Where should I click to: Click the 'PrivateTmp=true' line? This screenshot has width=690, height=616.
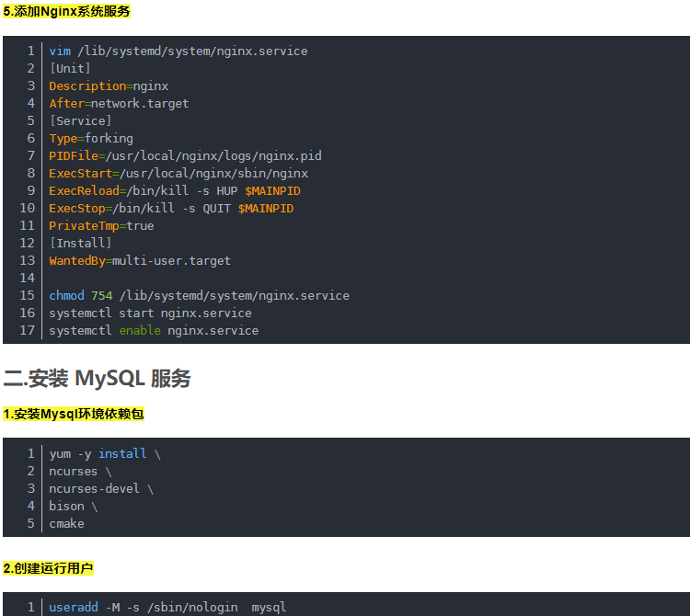pyautogui.click(x=101, y=225)
